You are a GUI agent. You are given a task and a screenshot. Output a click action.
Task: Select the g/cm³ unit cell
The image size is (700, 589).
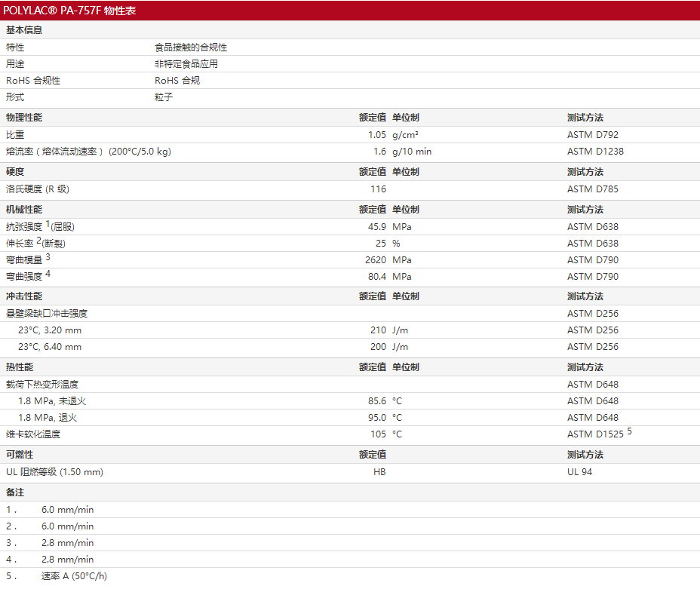(405, 135)
